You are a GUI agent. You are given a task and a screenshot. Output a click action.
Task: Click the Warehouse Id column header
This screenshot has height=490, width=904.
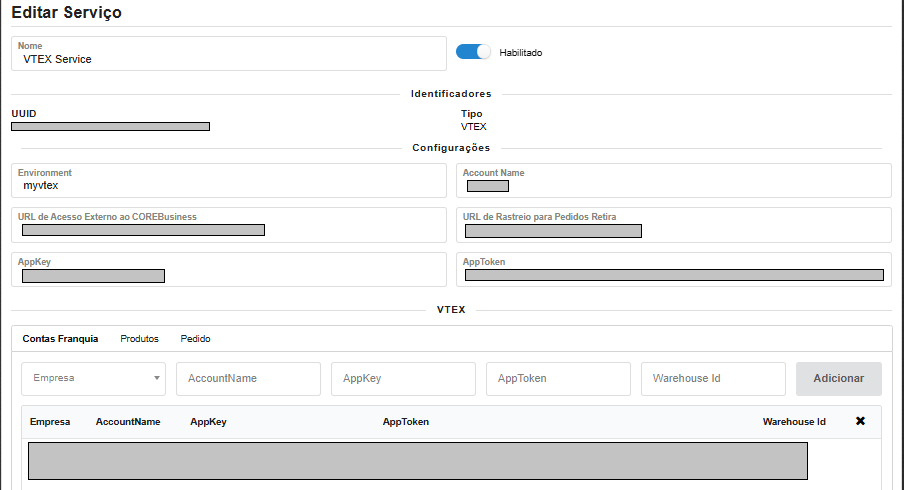(794, 422)
